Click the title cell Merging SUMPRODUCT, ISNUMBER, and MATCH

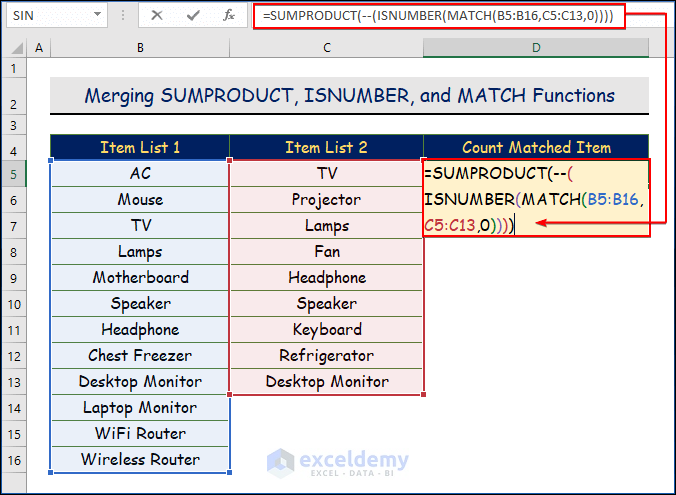click(x=349, y=96)
